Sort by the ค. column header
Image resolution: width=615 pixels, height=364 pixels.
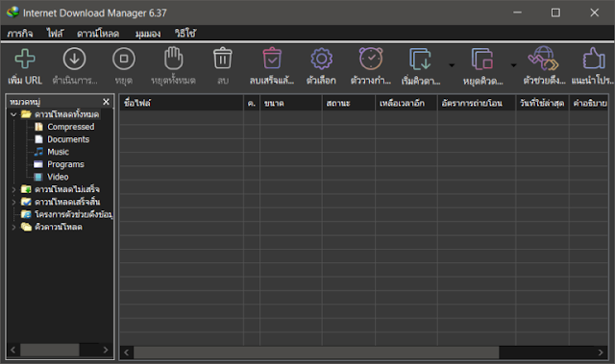coord(252,103)
